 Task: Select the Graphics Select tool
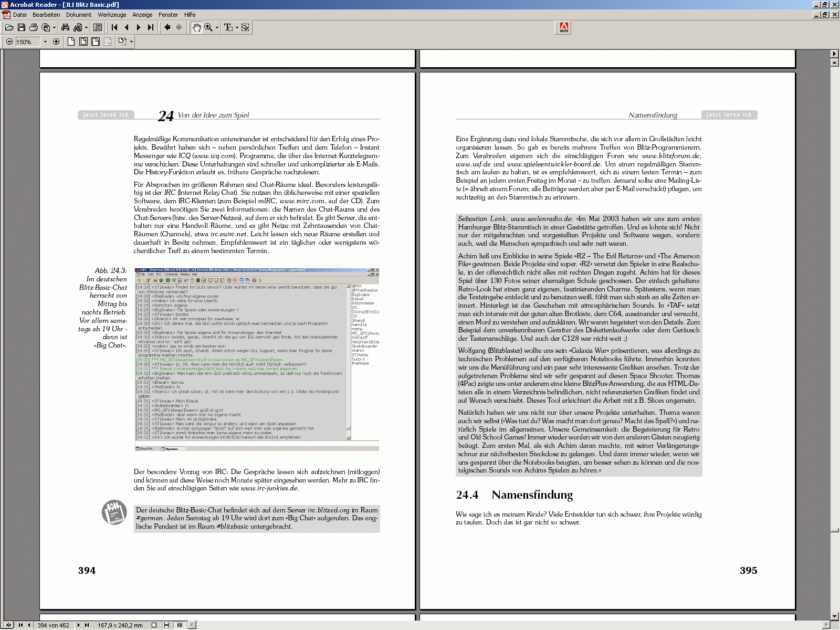[x=245, y=27]
